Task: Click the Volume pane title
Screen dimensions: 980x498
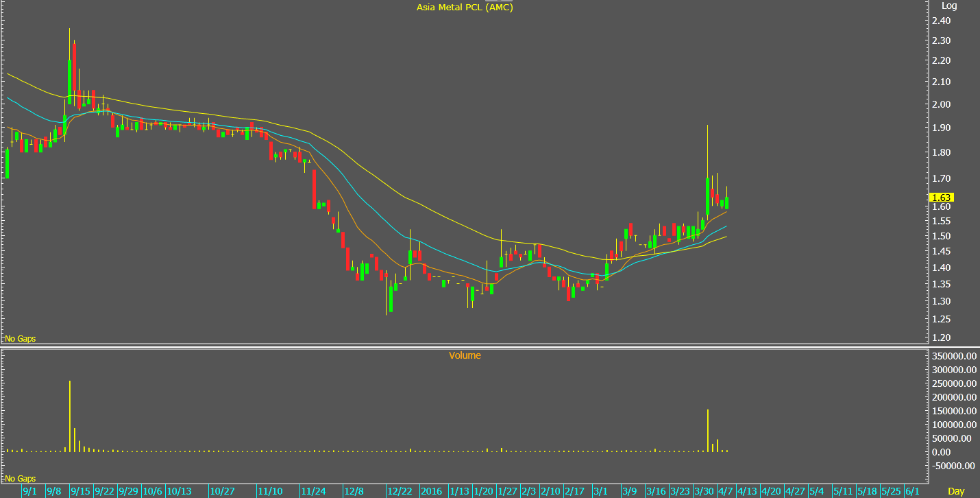Action: pos(465,355)
